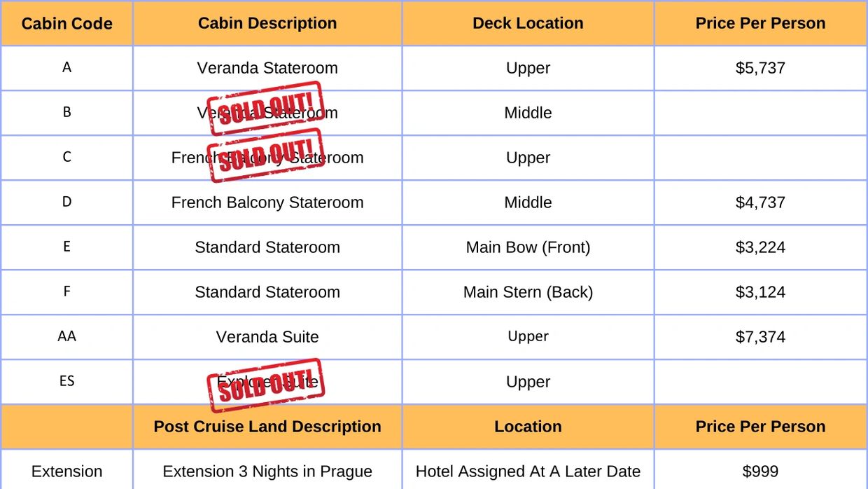Select the Main Bow (Front) deck cell
The height and width of the screenshot is (489, 868).
coord(528,247)
